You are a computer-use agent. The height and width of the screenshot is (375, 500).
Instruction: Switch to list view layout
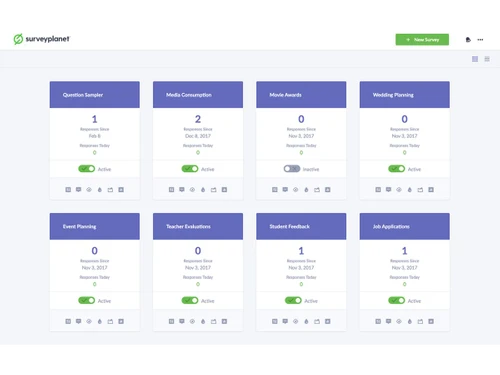point(487,59)
